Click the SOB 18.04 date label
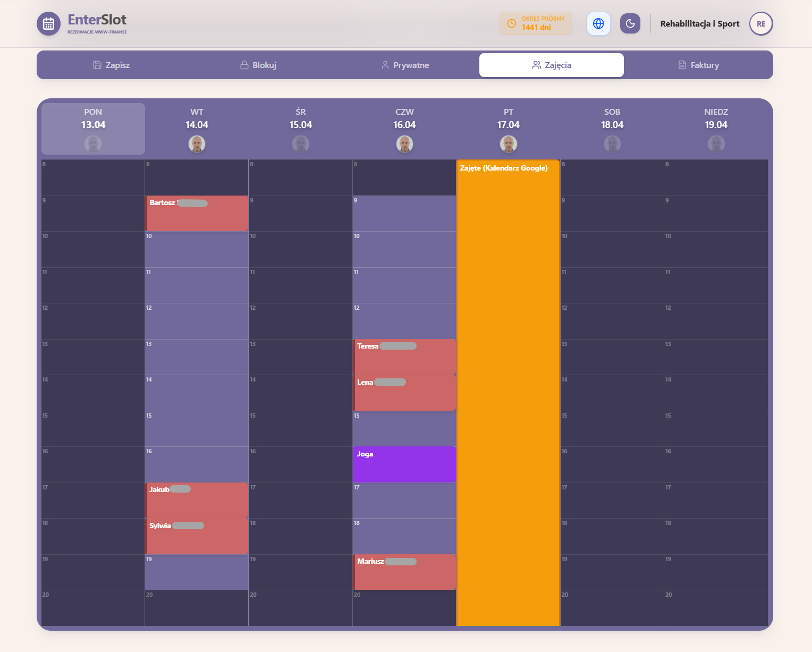This screenshot has width=812, height=652. tap(612, 125)
